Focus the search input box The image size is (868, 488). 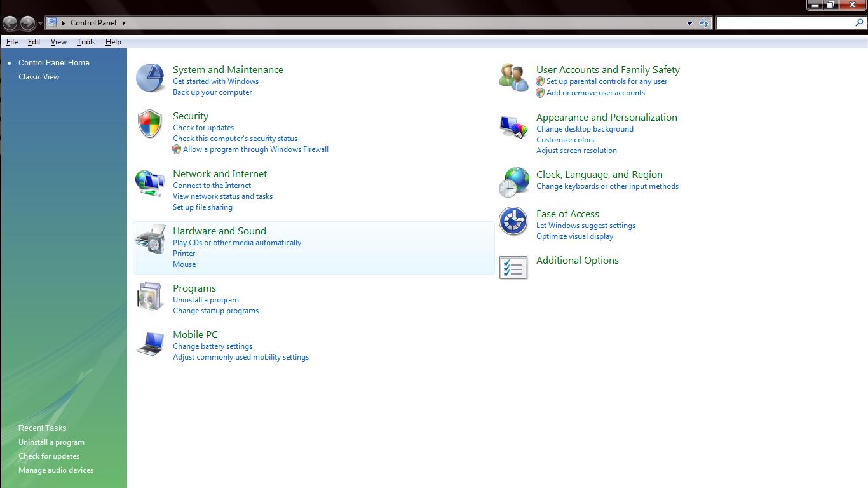click(785, 23)
